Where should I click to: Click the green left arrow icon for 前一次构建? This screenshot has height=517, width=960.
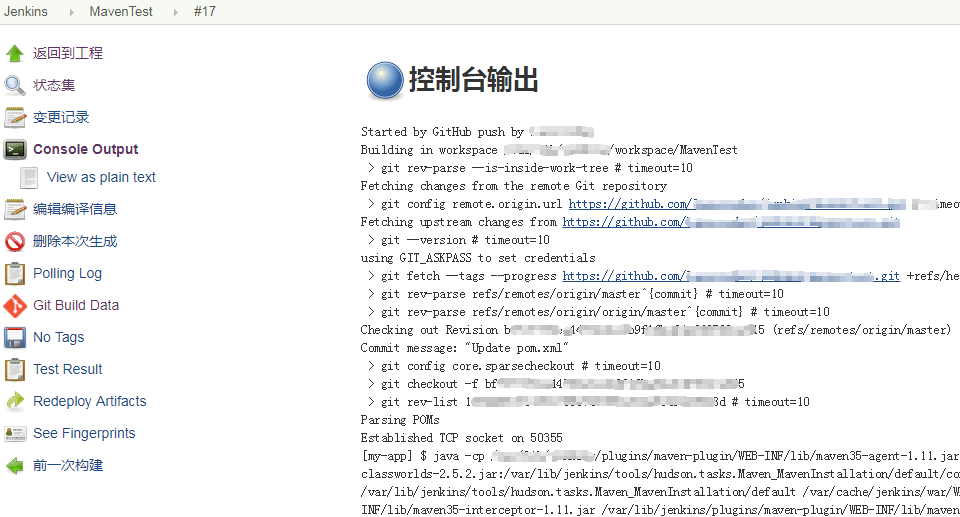15,466
